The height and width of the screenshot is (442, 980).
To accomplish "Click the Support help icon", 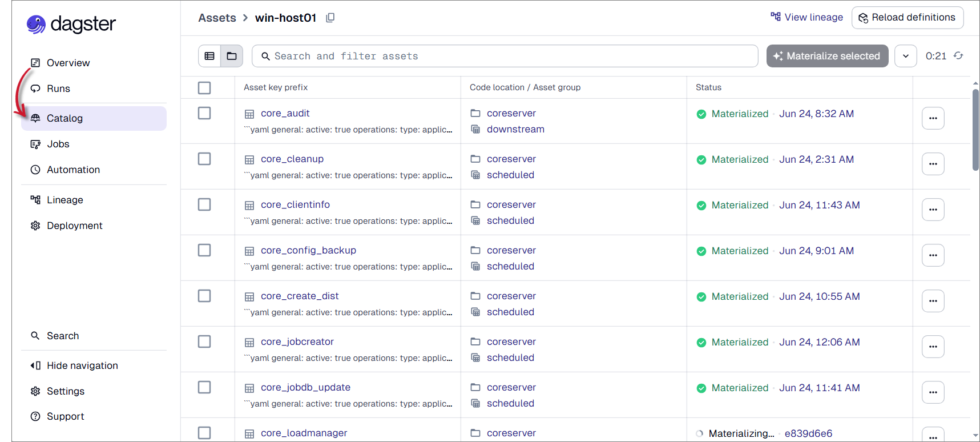I will (x=35, y=416).
